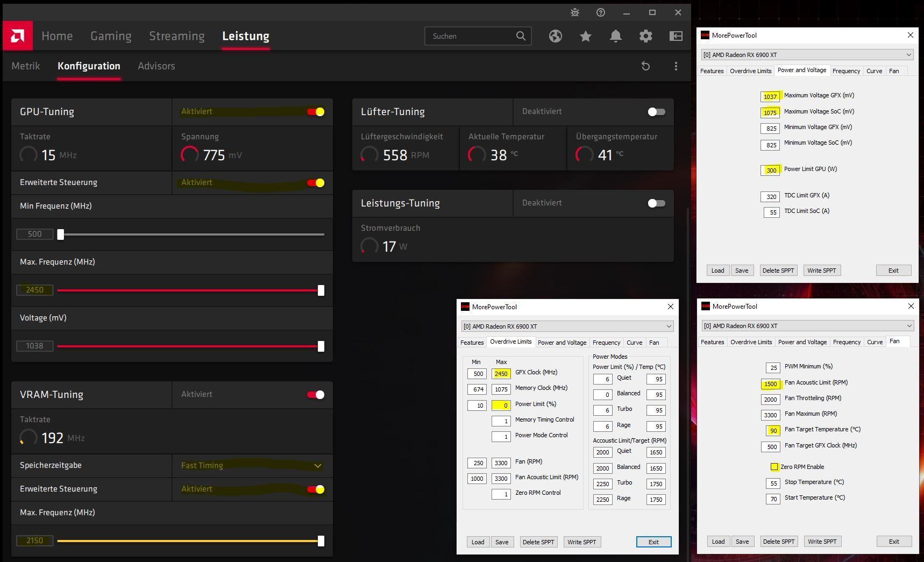This screenshot has width=924, height=562.
Task: Click Stop Temperature field 55
Action: point(773,483)
